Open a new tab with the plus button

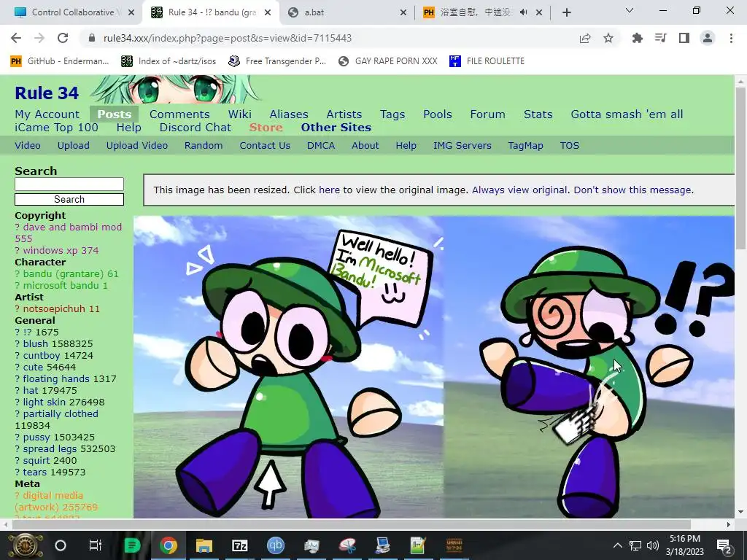pyautogui.click(x=566, y=12)
